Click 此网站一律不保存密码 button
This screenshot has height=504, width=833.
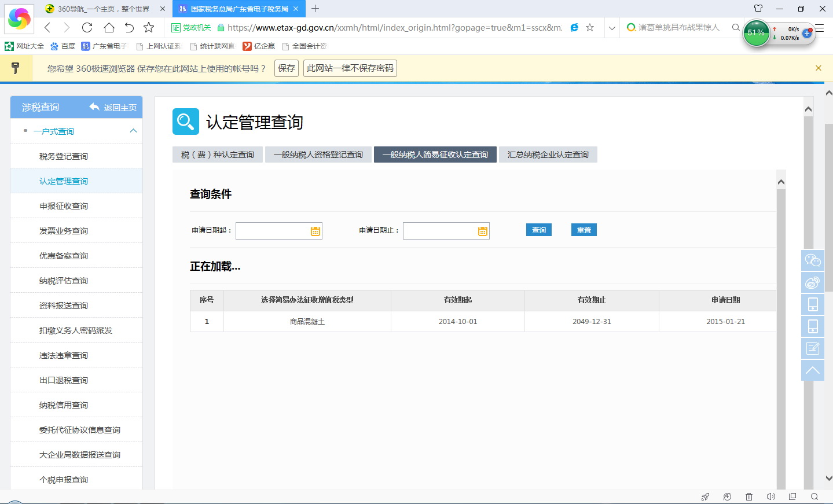(x=350, y=68)
